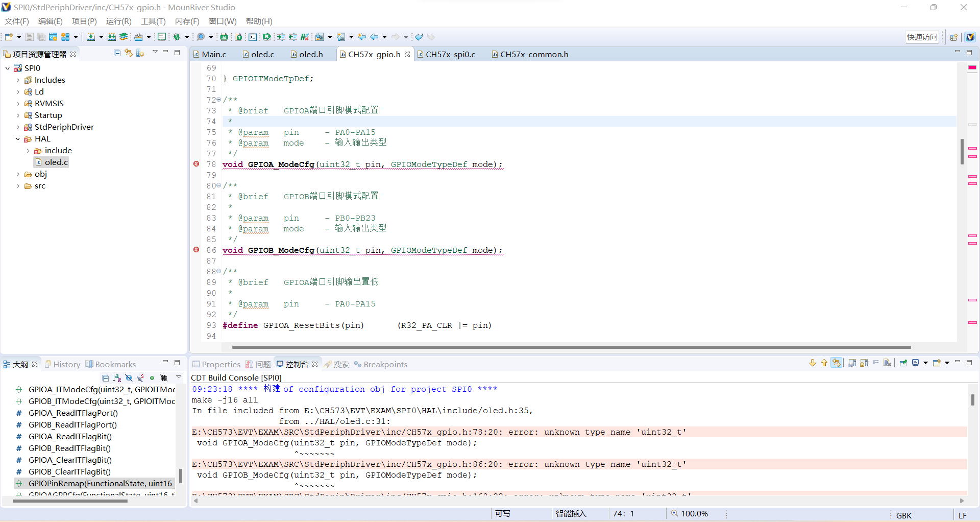Toggle Hide Static Members in outline

(140, 378)
